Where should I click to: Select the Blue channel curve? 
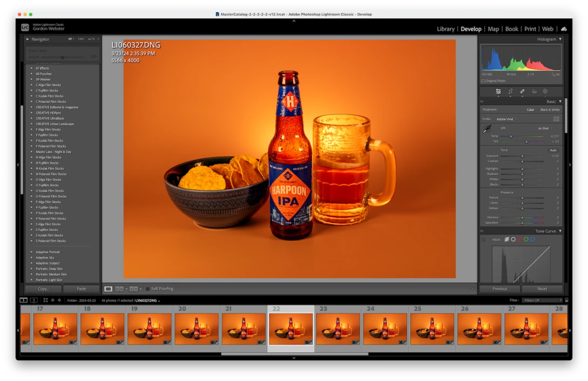click(x=532, y=239)
